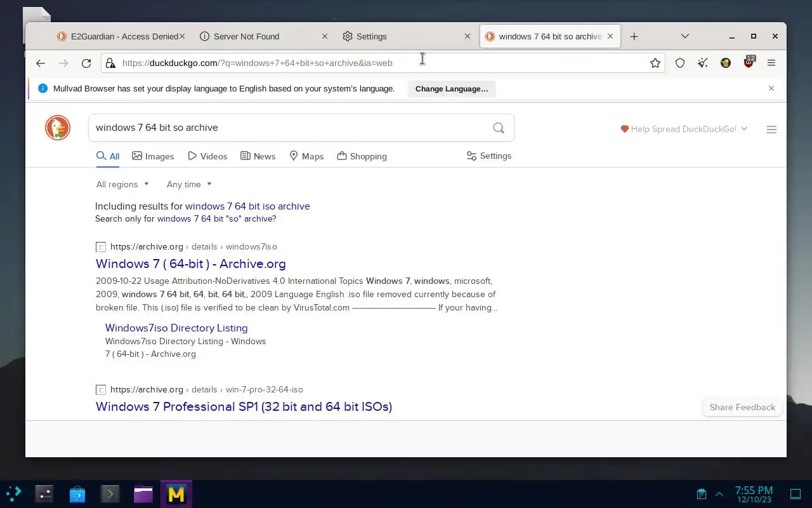Click the DuckDuckGo logo

(58, 128)
